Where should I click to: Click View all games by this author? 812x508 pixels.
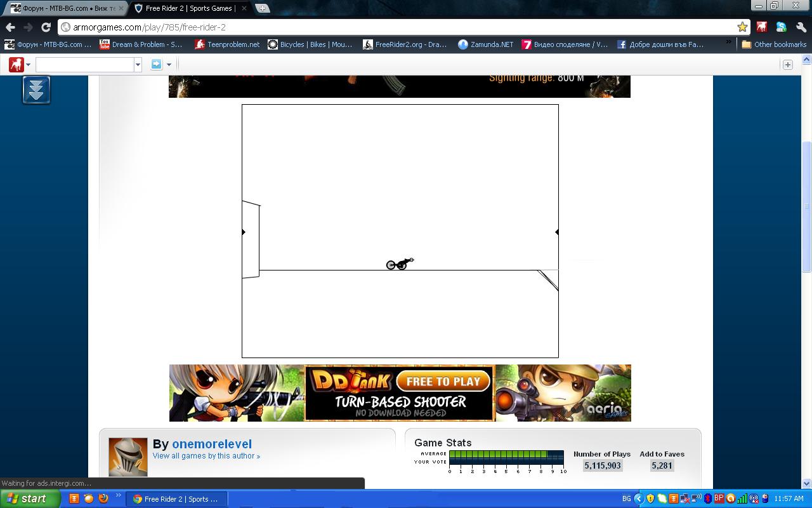[x=206, y=456]
